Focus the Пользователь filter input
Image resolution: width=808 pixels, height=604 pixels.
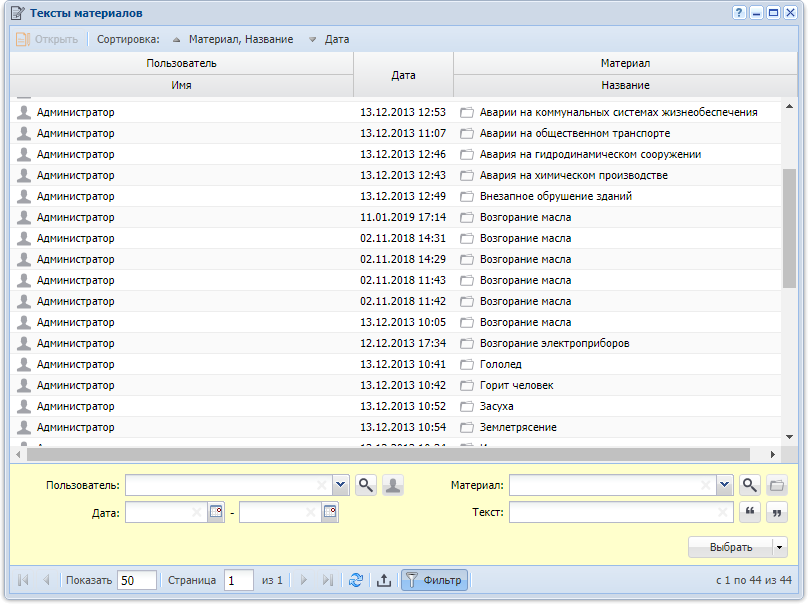click(229, 485)
